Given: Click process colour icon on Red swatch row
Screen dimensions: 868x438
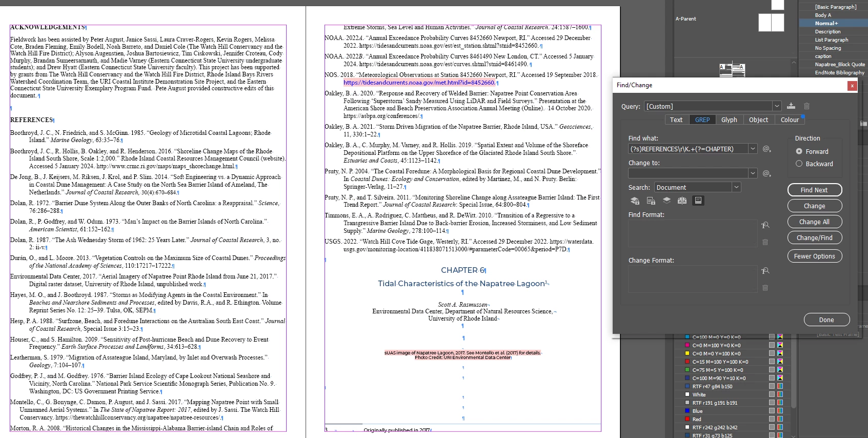Looking at the screenshot, I should (x=772, y=419).
